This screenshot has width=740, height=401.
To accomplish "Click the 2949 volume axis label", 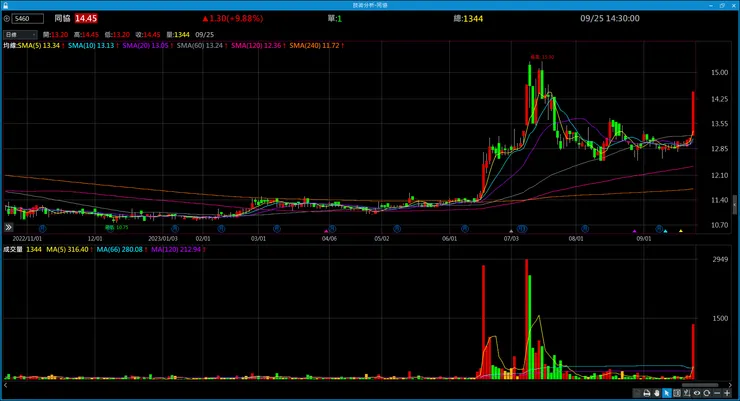I will click(x=720, y=259).
